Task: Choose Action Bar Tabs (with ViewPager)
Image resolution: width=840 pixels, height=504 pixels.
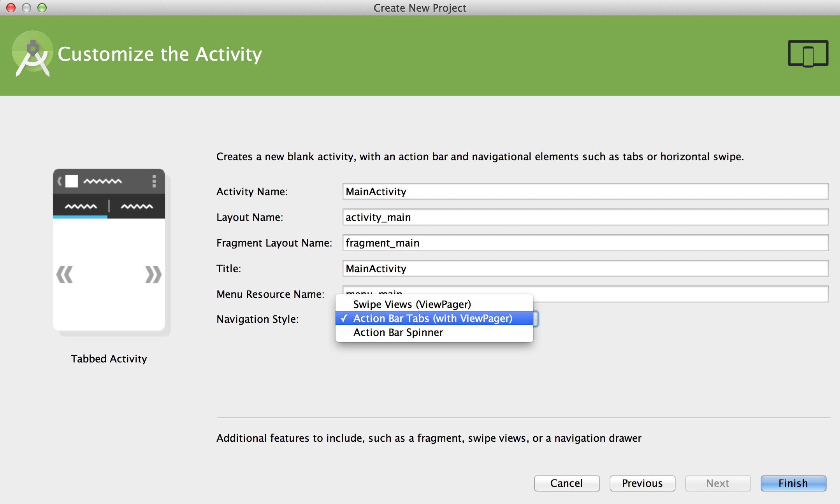Action: pyautogui.click(x=432, y=318)
